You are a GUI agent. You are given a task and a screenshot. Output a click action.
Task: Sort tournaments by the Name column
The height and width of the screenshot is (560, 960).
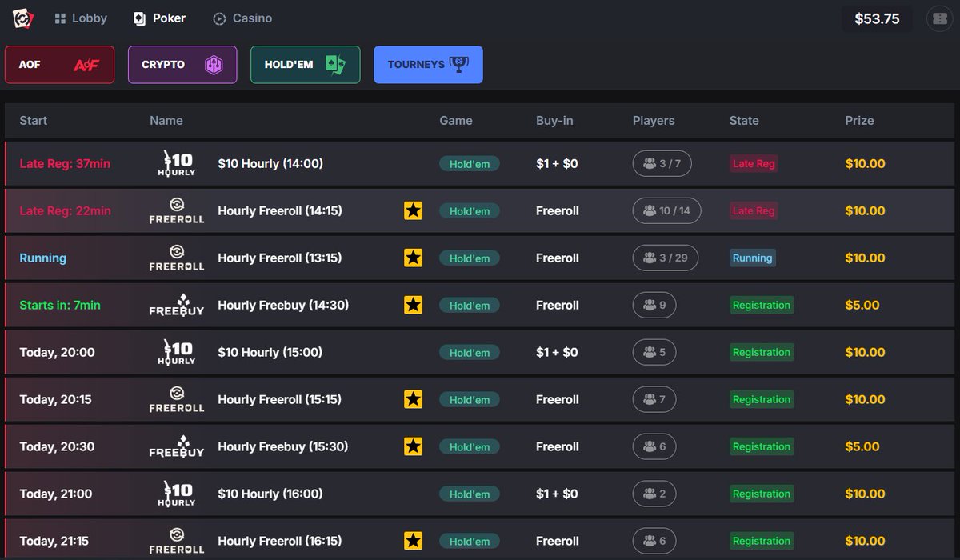coord(166,121)
